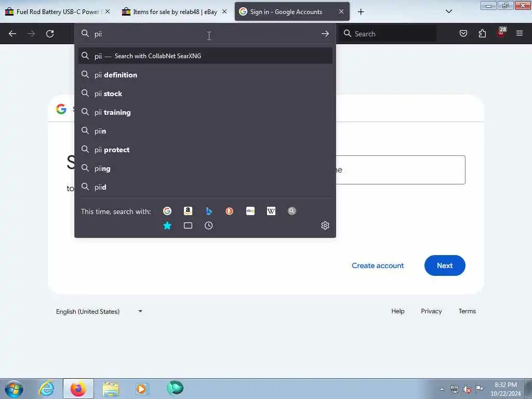Switch to Fuel Rod Battery USB-C tab
Viewport: 532px width, 399px height.
[x=58, y=11]
